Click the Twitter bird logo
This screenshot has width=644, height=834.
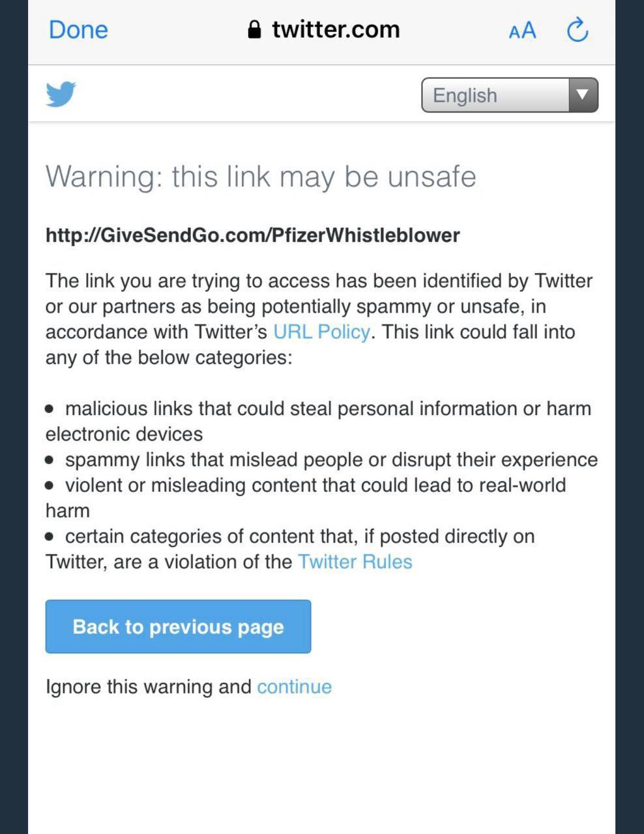61,94
